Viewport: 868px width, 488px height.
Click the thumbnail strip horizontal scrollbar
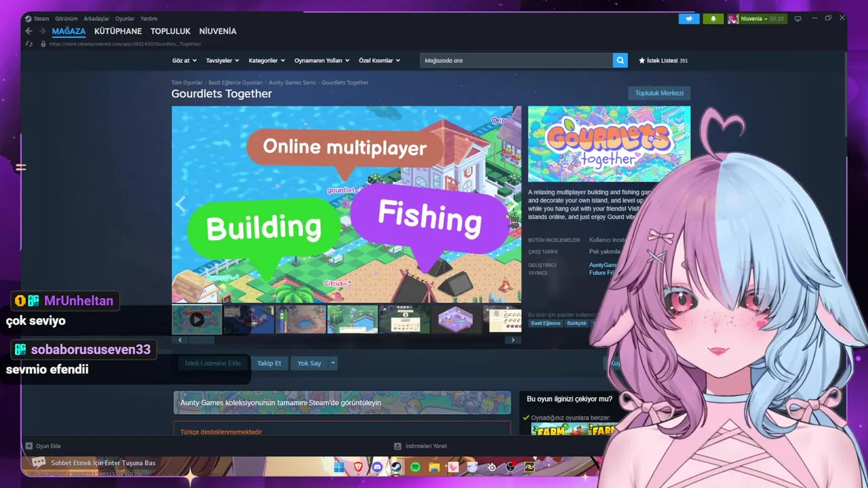coord(201,340)
